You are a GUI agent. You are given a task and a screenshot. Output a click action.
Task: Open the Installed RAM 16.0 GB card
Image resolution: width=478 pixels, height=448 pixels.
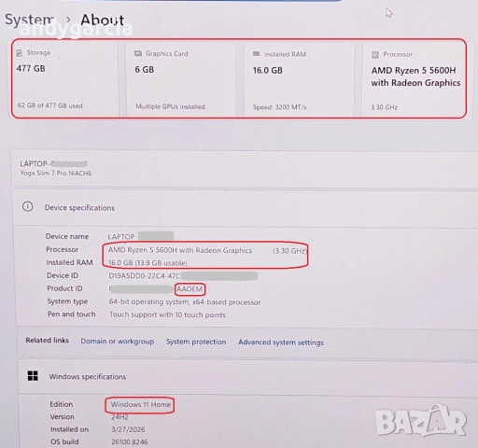coord(299,79)
